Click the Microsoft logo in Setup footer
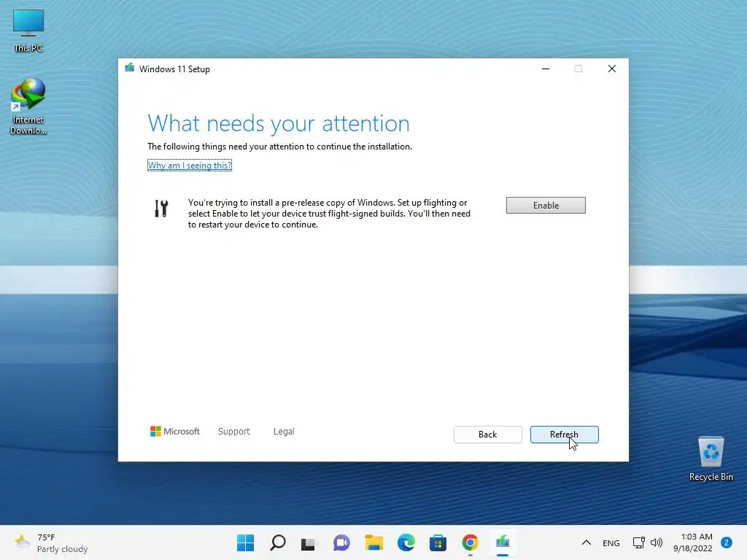The height and width of the screenshot is (560, 747). (175, 432)
